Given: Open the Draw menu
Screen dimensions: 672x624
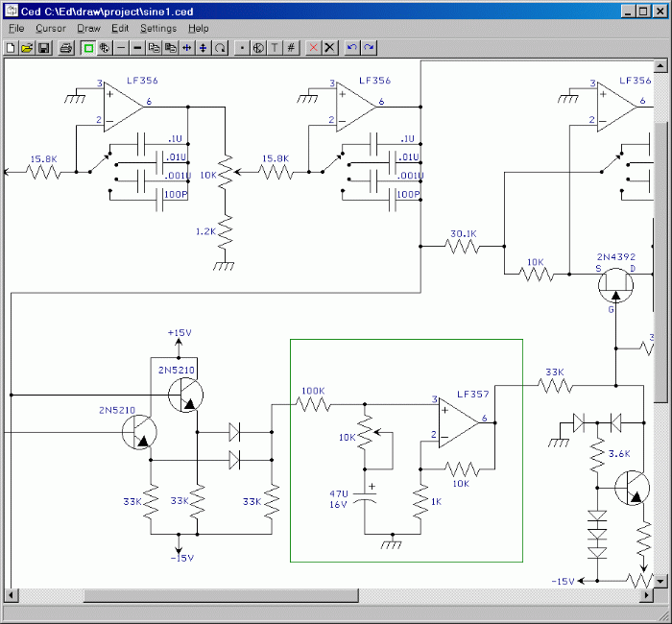Looking at the screenshot, I should coord(88,29).
